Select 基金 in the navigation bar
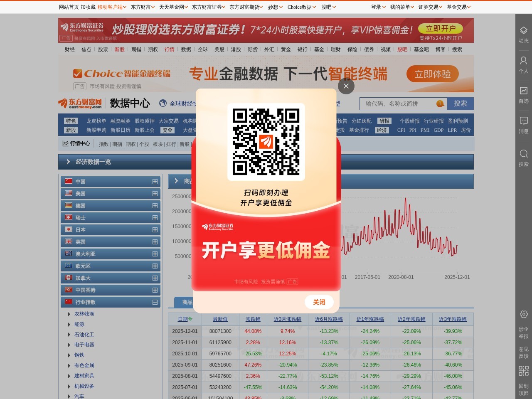The width and height of the screenshot is (532, 399). pyautogui.click(x=319, y=49)
